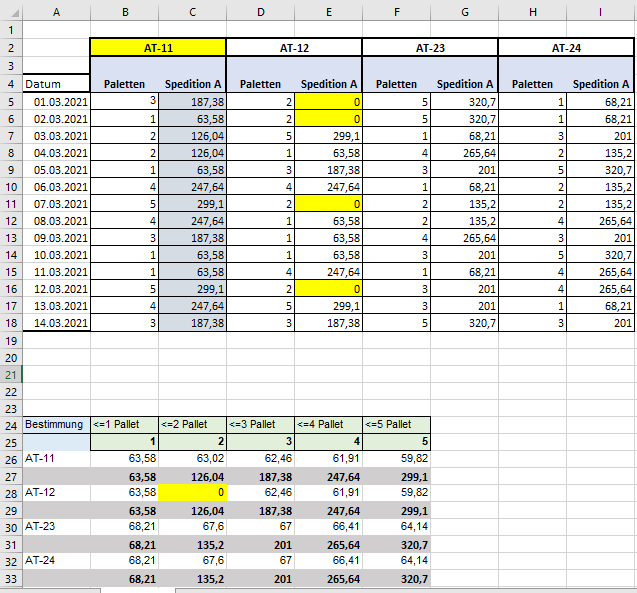637x593 pixels.
Task: Select column E header
Action: pyautogui.click(x=329, y=12)
